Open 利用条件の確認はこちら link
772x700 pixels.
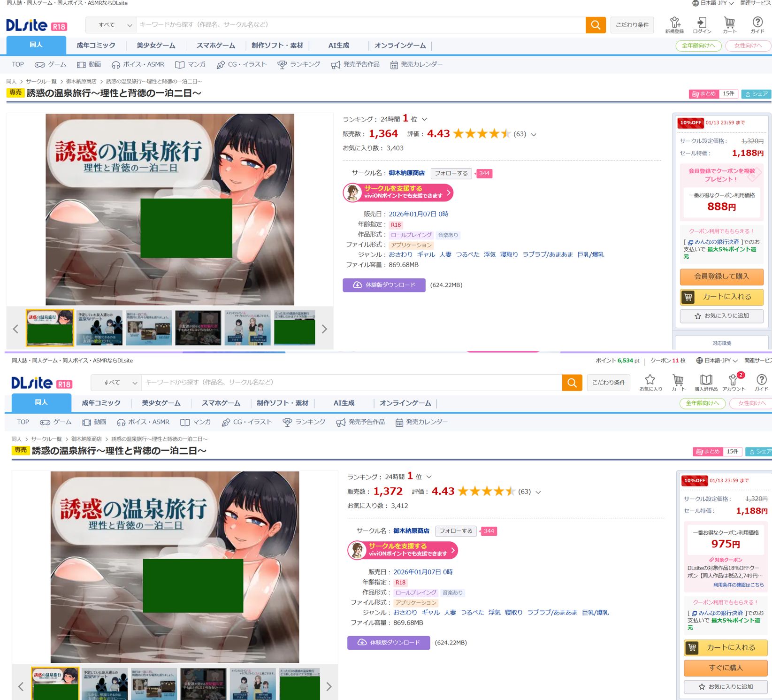pyautogui.click(x=739, y=585)
